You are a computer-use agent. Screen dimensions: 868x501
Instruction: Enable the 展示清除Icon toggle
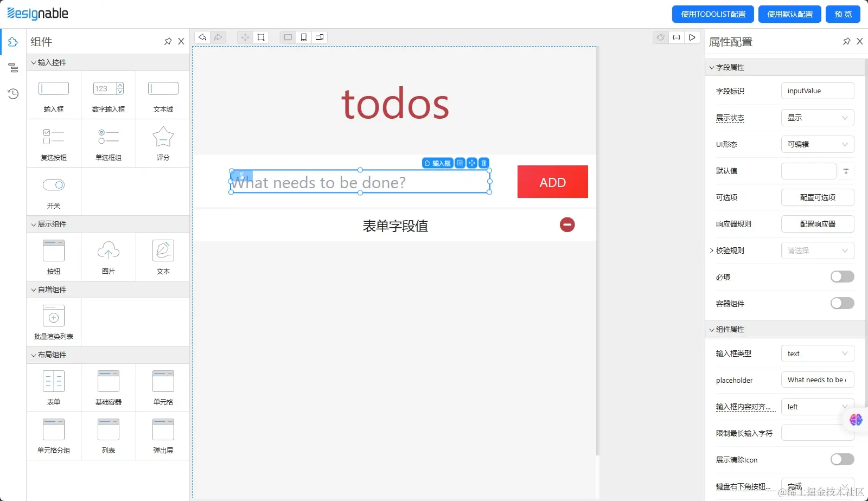pyautogui.click(x=841, y=459)
